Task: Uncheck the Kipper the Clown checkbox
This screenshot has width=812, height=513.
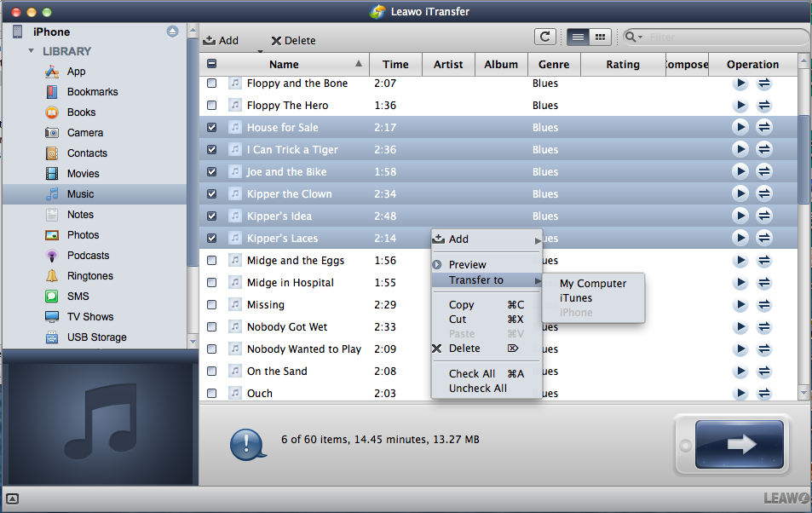Action: point(212,193)
